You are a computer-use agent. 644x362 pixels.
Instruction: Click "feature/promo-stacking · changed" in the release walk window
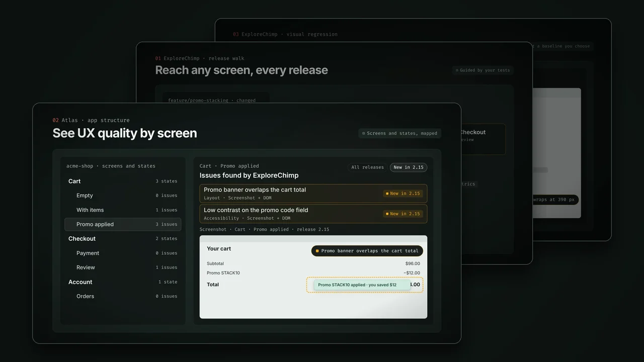[x=212, y=101]
